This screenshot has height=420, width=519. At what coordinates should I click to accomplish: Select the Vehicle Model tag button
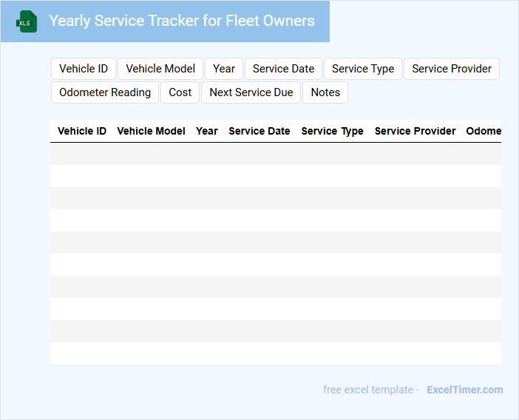pyautogui.click(x=160, y=69)
